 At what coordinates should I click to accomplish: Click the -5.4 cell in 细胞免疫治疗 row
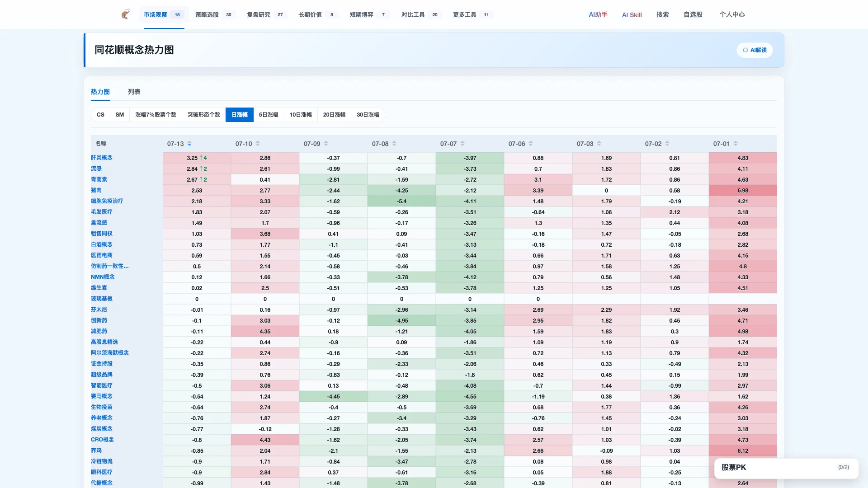[x=401, y=201]
